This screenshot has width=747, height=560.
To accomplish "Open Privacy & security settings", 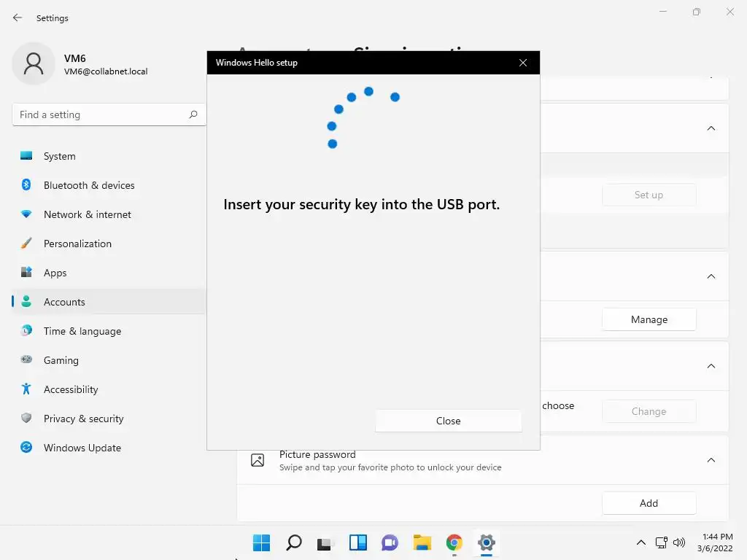I will (109, 419).
